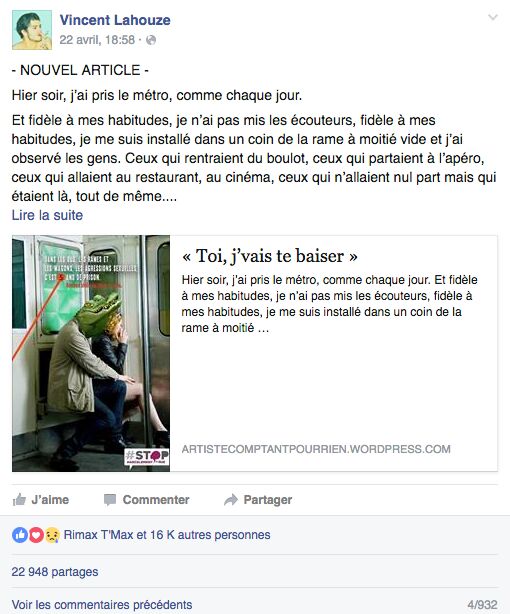Open Vincent Lahouze's profile picture
The width and height of the screenshot is (510, 614).
coord(32,30)
